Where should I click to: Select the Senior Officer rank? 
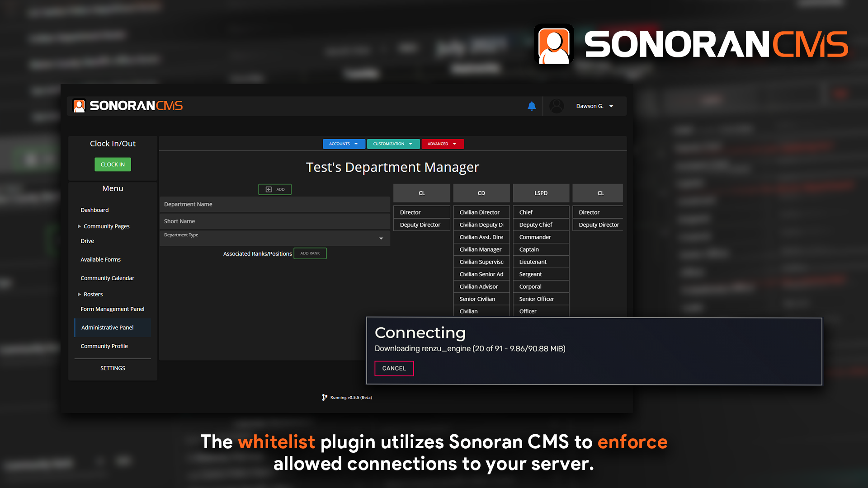541,299
